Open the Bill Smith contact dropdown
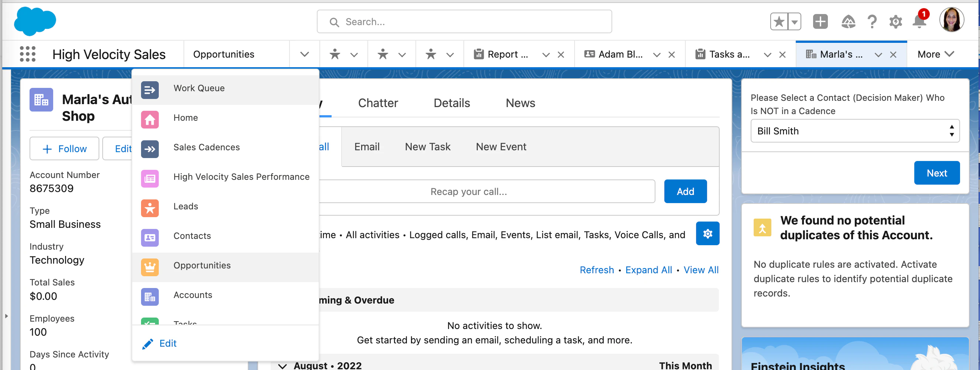980x370 pixels. 855,131
